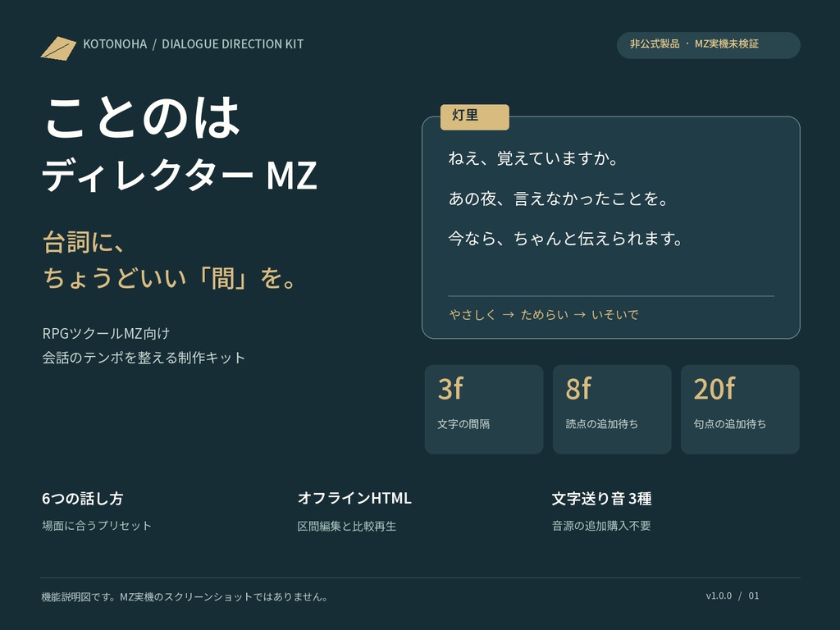Click 場面に合うプリセット feature description
The height and width of the screenshot is (630, 840).
pyautogui.click(x=97, y=526)
